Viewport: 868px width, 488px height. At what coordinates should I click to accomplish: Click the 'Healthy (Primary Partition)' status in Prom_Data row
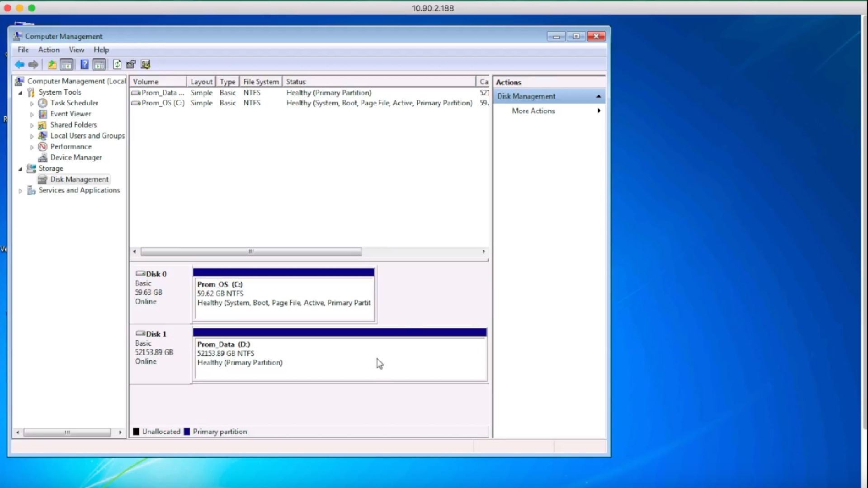click(x=329, y=93)
